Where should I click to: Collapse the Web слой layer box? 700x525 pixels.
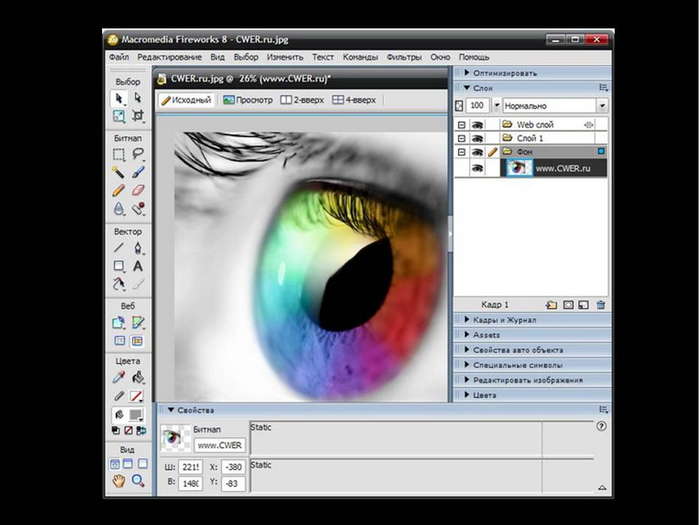[462, 125]
